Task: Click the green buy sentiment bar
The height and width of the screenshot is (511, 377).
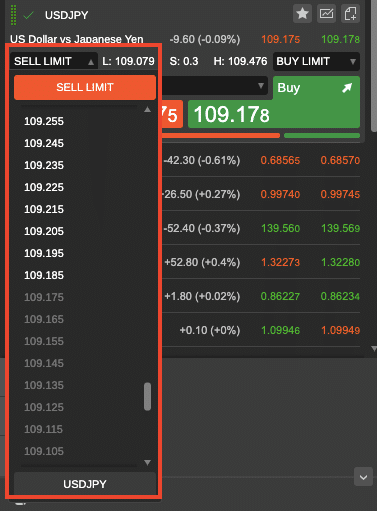Action: tap(322, 136)
